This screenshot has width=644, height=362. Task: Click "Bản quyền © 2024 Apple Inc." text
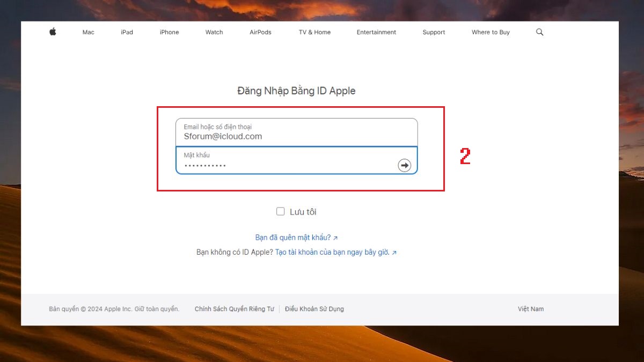pos(90,309)
